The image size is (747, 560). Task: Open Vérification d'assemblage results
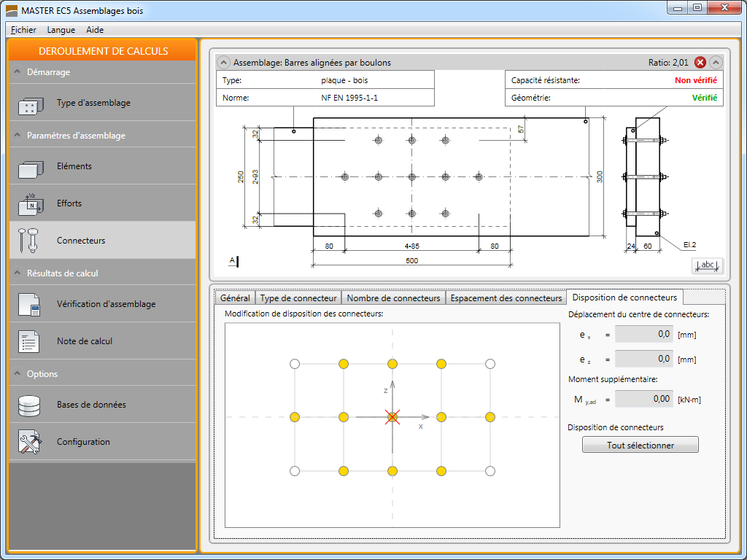(102, 304)
